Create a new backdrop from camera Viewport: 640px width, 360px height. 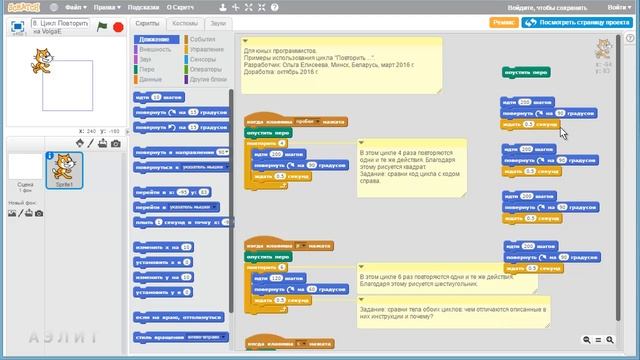(39, 213)
